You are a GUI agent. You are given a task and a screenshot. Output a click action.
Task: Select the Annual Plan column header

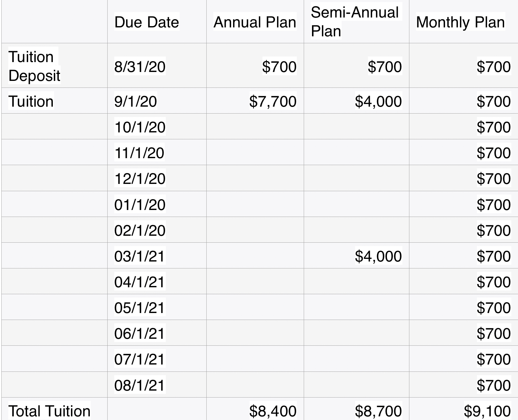pos(255,22)
